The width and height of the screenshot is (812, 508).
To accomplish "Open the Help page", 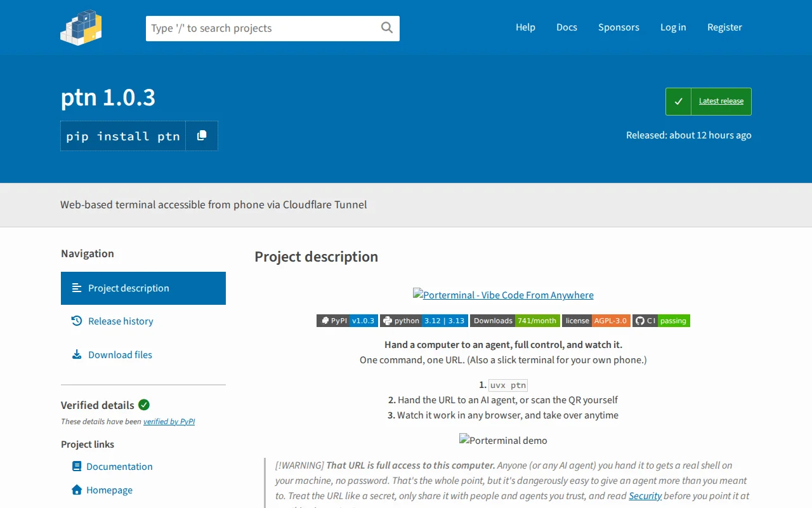I will (525, 27).
